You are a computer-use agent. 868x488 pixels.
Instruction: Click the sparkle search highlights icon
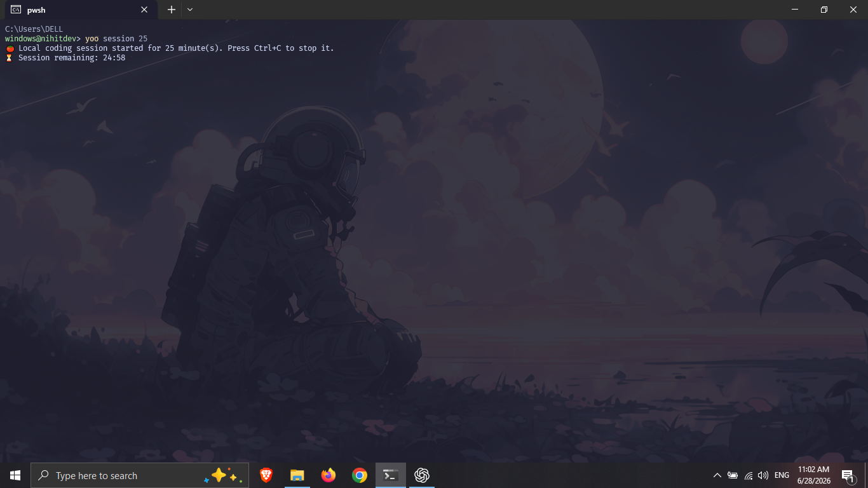coord(222,475)
